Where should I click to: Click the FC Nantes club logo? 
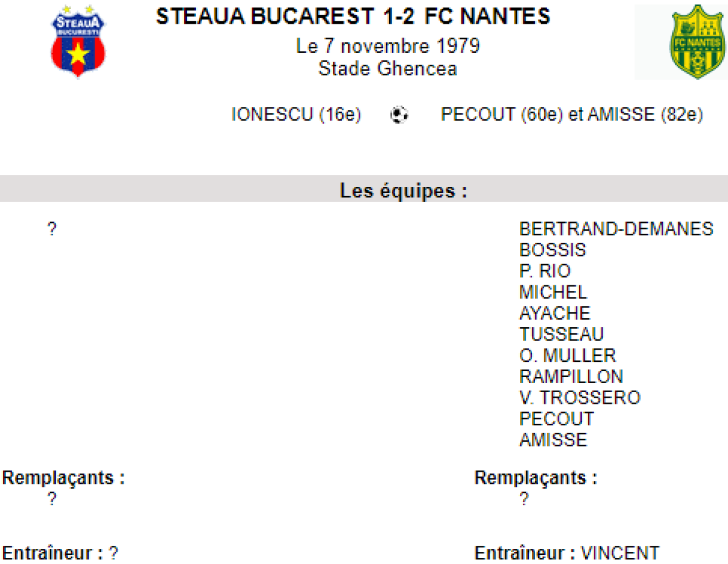(x=679, y=42)
